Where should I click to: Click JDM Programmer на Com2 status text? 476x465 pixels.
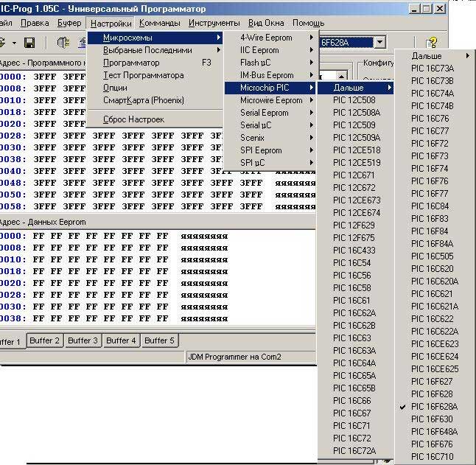point(234,357)
